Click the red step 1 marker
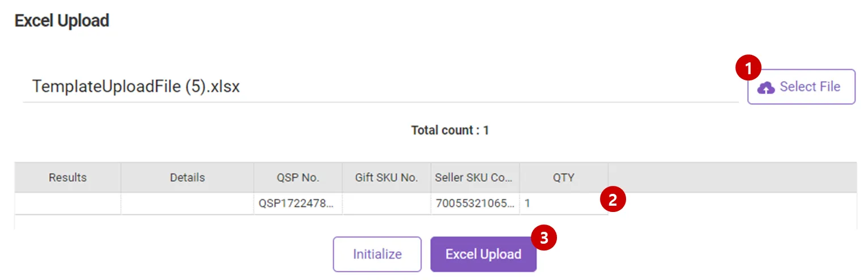The height and width of the screenshot is (280, 868). (748, 69)
